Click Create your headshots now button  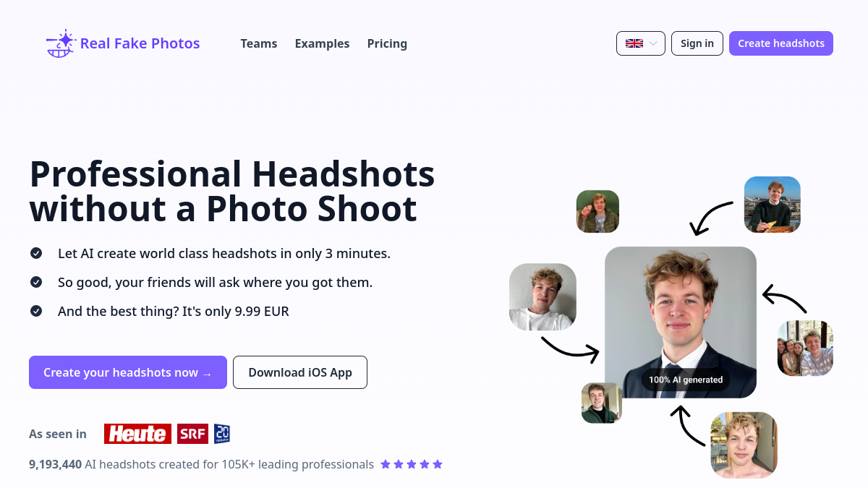click(128, 372)
